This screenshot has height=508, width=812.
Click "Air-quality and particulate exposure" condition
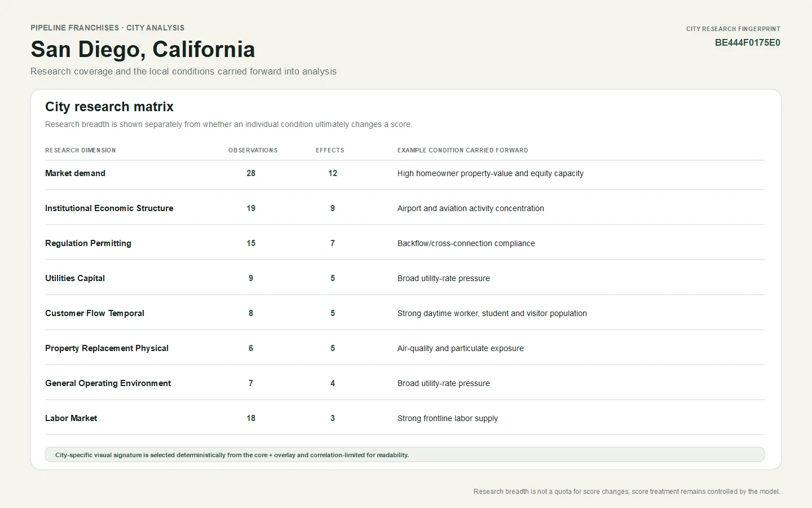pyautogui.click(x=461, y=348)
